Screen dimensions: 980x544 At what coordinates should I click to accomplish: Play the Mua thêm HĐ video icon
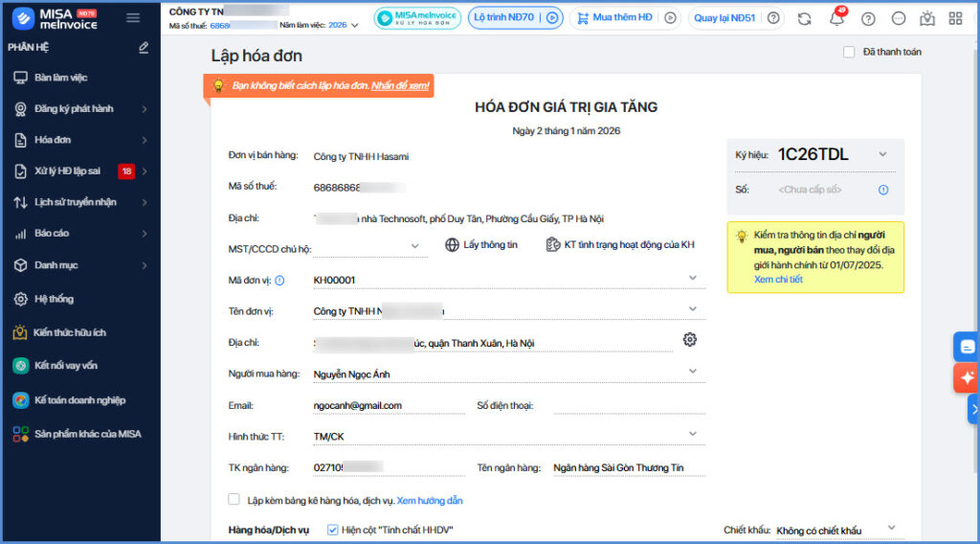670,18
